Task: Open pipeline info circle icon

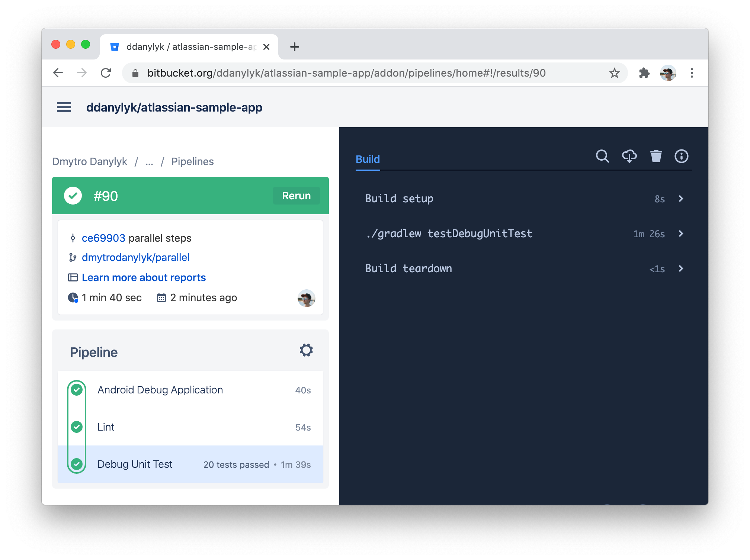Action: 682,156
